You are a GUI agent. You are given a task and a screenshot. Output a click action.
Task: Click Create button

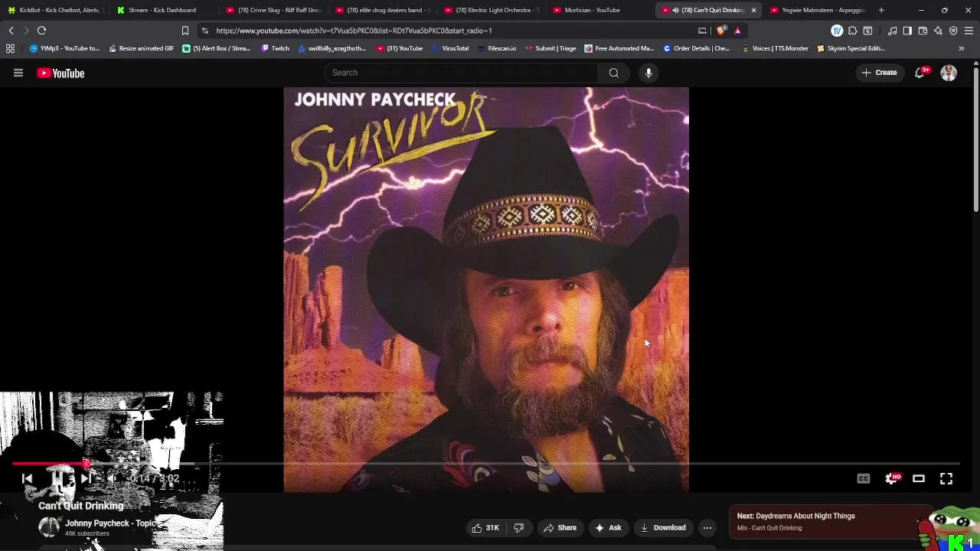pos(879,73)
